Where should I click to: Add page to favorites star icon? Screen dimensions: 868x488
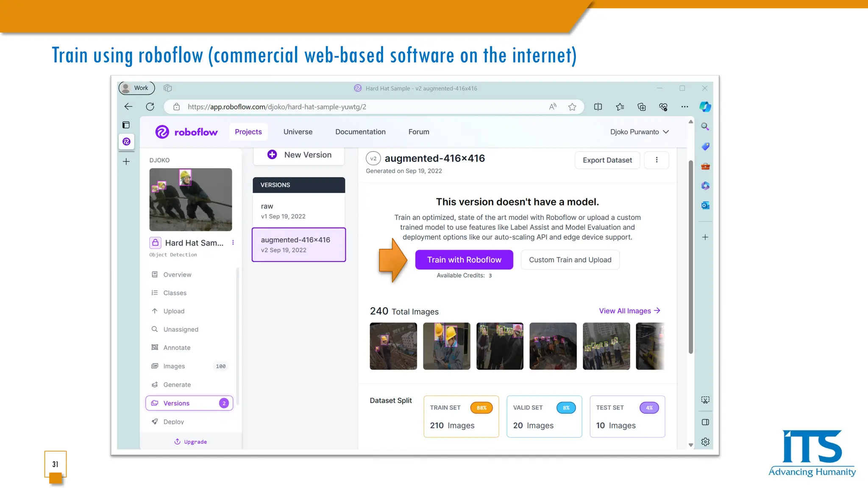click(572, 107)
